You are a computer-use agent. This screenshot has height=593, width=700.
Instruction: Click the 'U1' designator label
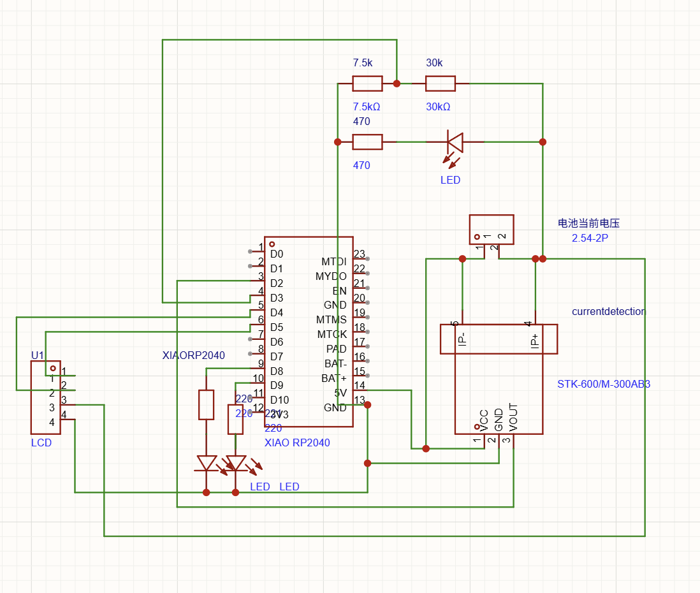[38, 355]
